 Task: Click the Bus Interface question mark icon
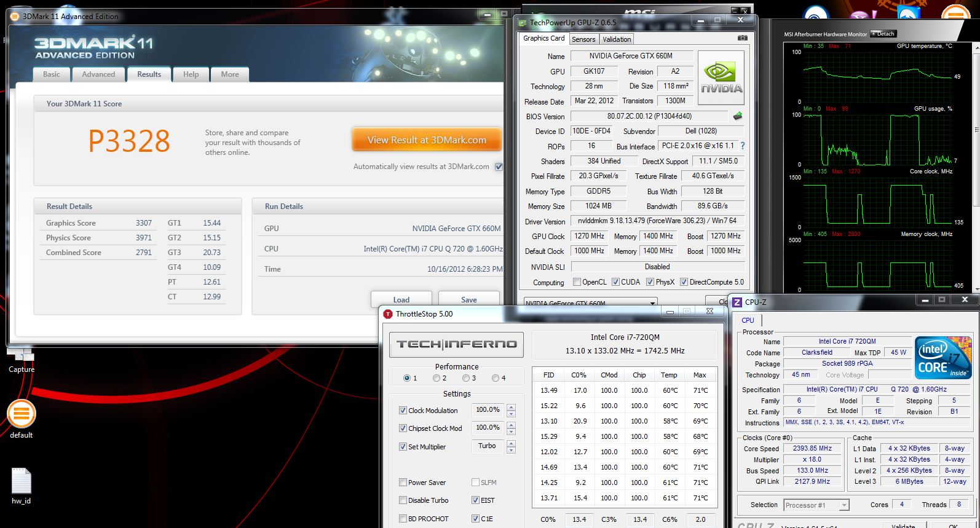(742, 146)
